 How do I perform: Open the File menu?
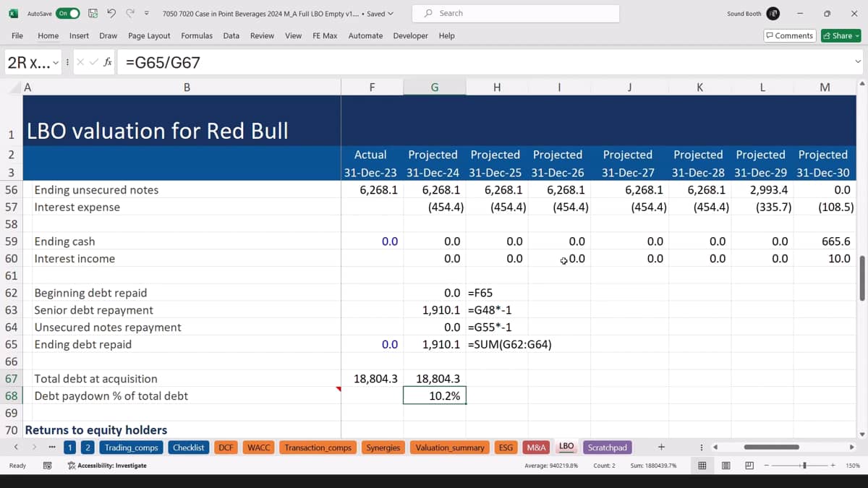coord(17,35)
